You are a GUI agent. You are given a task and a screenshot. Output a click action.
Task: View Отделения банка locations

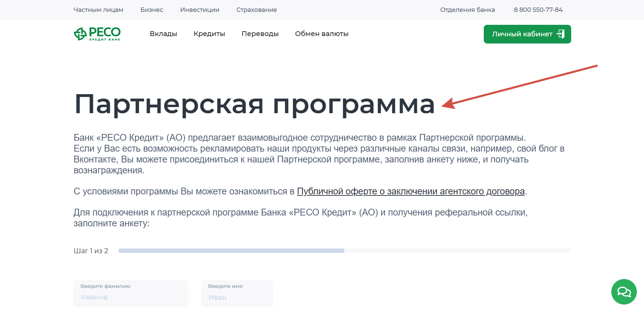pyautogui.click(x=467, y=10)
